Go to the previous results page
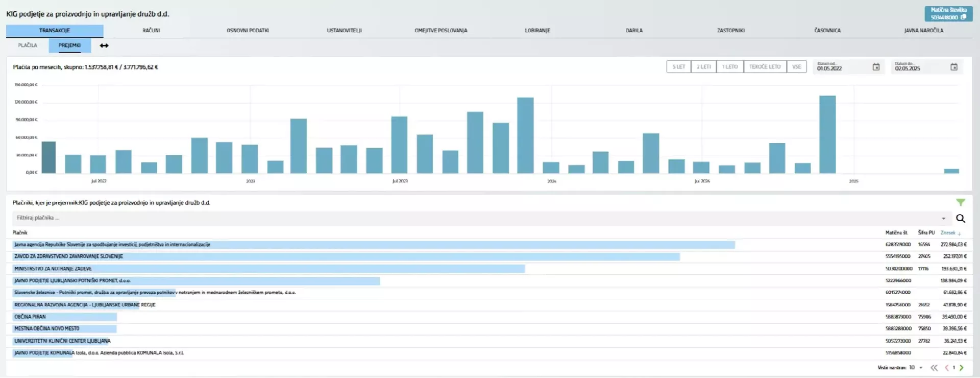The height and width of the screenshot is (378, 980). pyautogui.click(x=946, y=368)
